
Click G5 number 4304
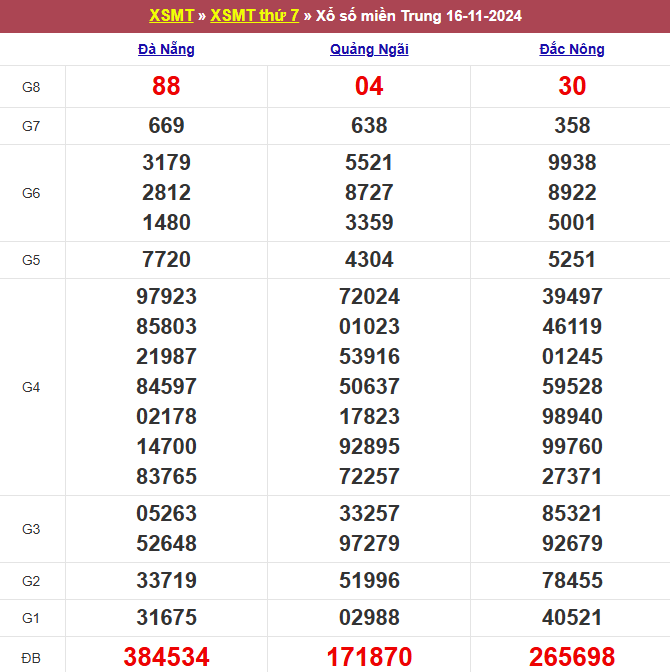[369, 259]
